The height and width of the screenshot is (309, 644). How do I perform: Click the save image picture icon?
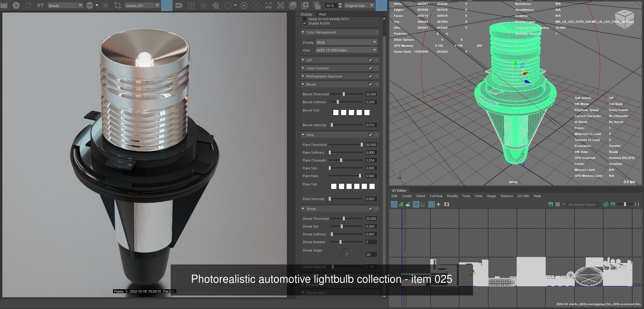293,5
